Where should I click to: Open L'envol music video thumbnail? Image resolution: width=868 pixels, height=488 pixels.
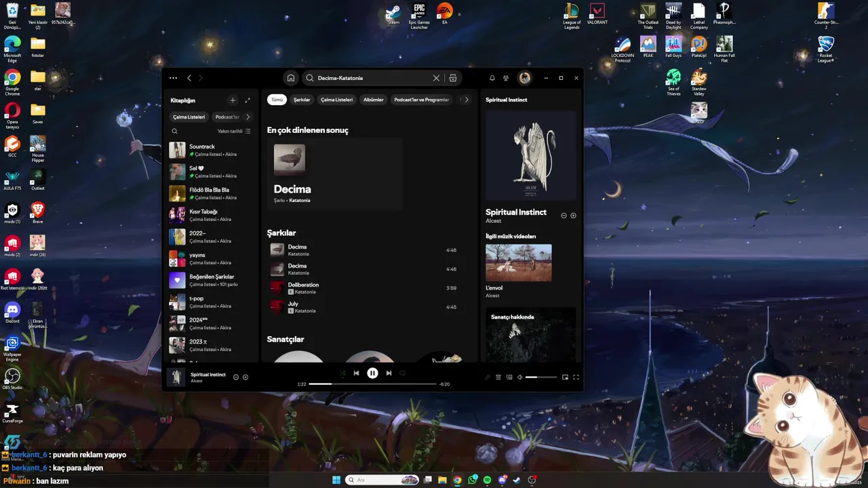[x=519, y=263]
